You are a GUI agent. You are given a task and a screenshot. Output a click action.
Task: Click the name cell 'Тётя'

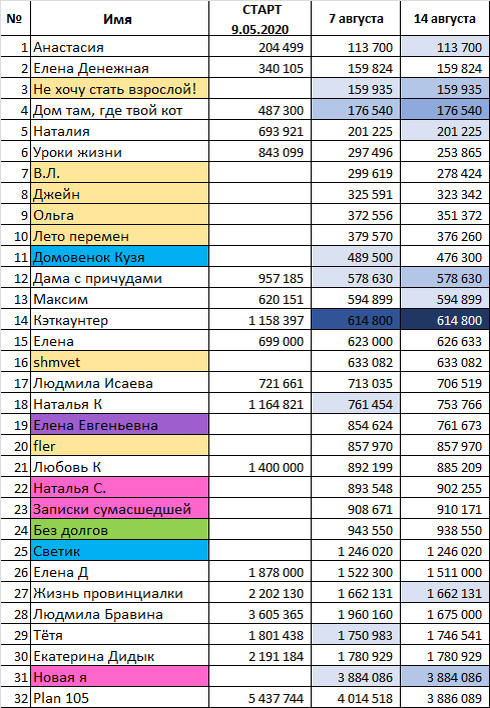(x=119, y=635)
